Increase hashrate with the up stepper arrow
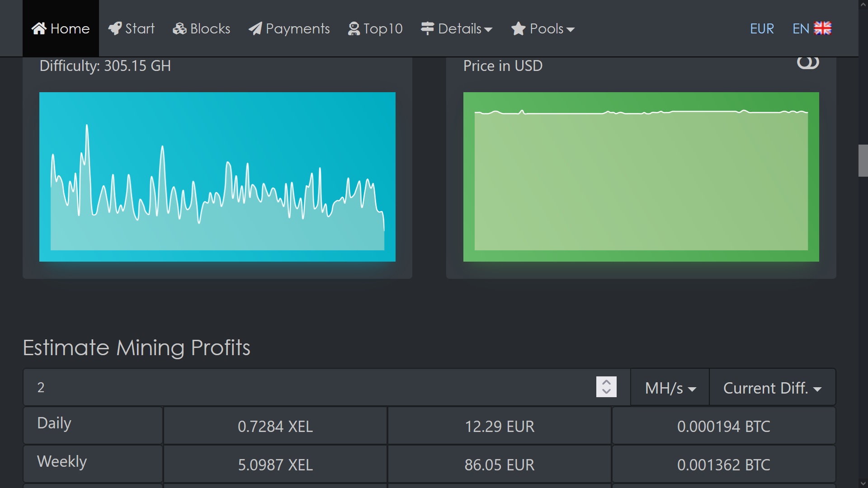Viewport: 868px width, 488px height. click(606, 382)
